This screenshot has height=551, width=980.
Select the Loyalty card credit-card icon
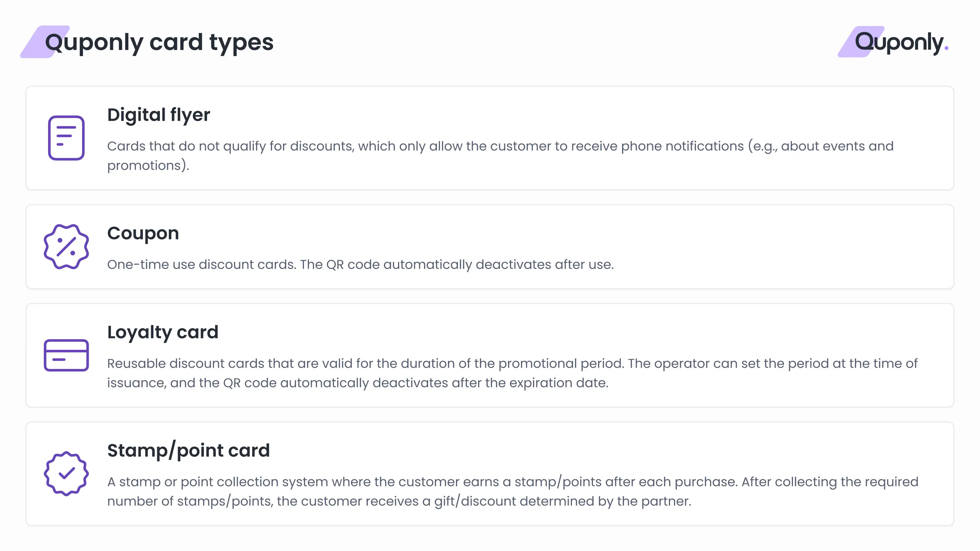66,355
